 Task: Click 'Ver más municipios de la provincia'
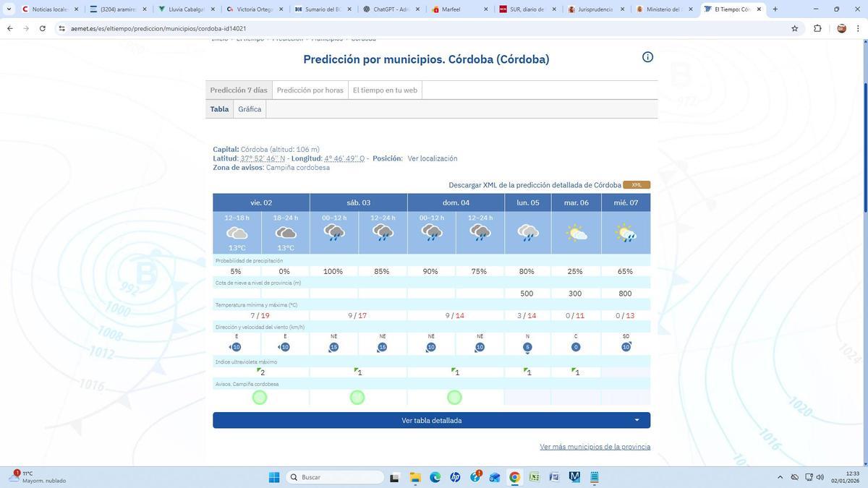pos(595,446)
